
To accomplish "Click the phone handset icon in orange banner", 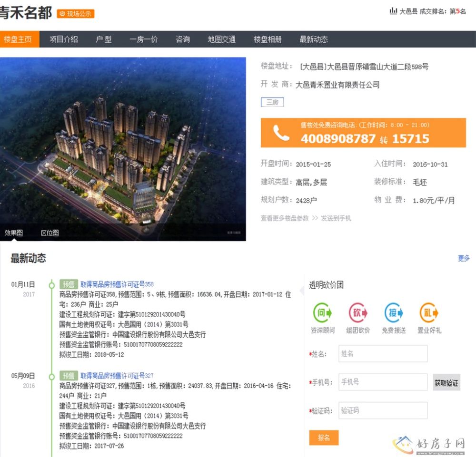I will [x=281, y=133].
